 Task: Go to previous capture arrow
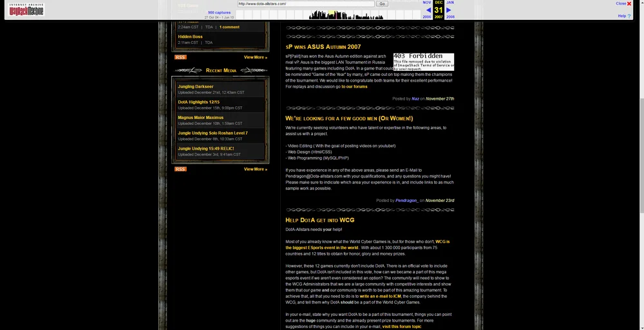(428, 10)
